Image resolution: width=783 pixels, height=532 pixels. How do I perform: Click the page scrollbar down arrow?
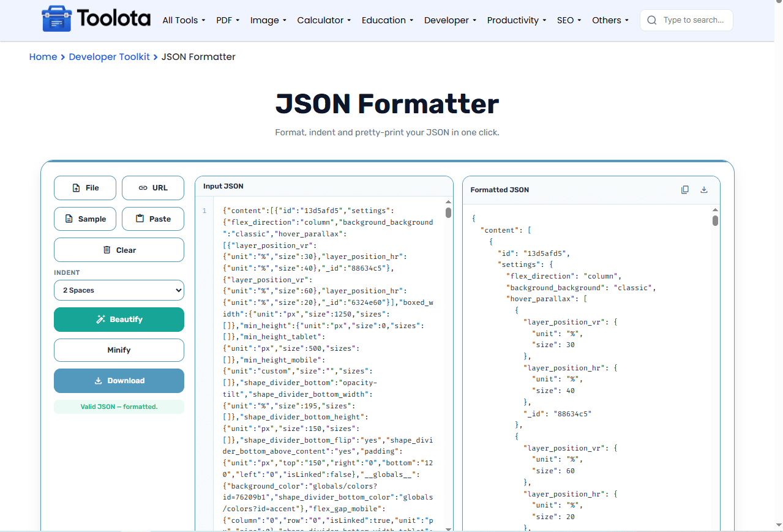[x=777, y=526]
